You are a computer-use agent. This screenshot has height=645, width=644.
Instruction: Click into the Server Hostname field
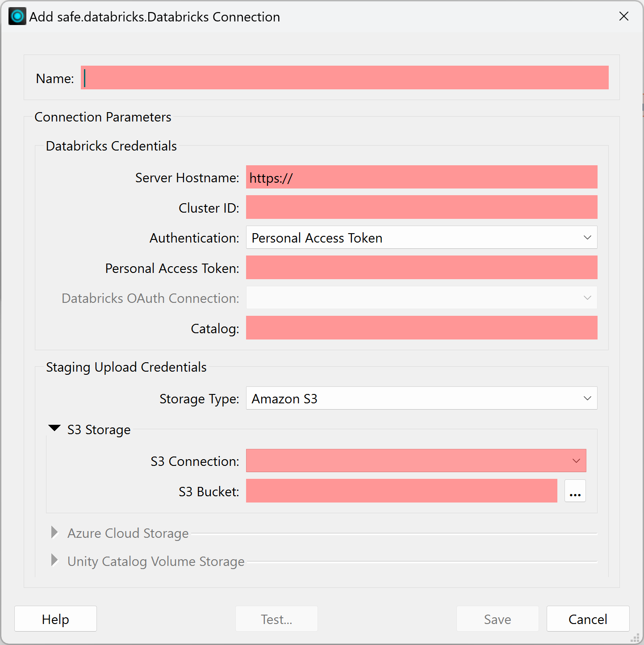click(422, 177)
